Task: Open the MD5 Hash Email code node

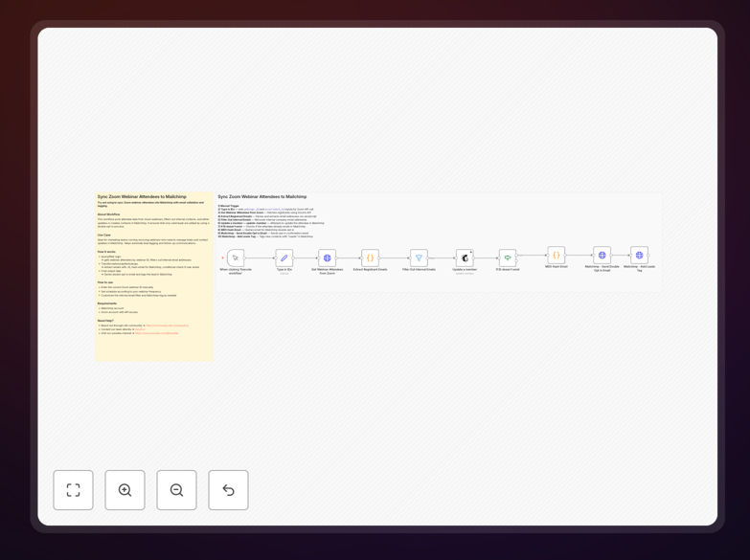Action: 557,255
